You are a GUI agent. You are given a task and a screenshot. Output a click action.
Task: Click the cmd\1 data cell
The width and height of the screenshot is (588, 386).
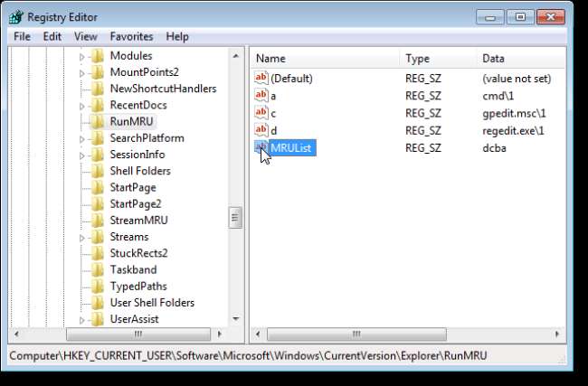click(x=498, y=96)
